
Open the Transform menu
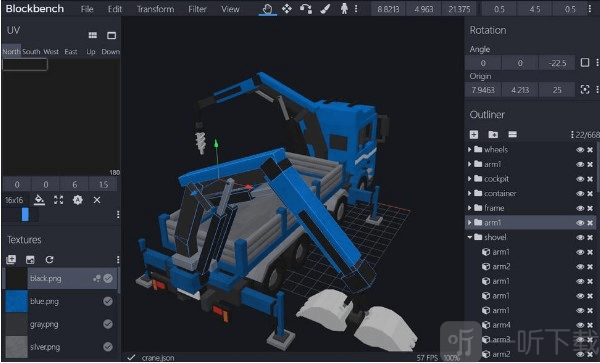[x=155, y=9]
